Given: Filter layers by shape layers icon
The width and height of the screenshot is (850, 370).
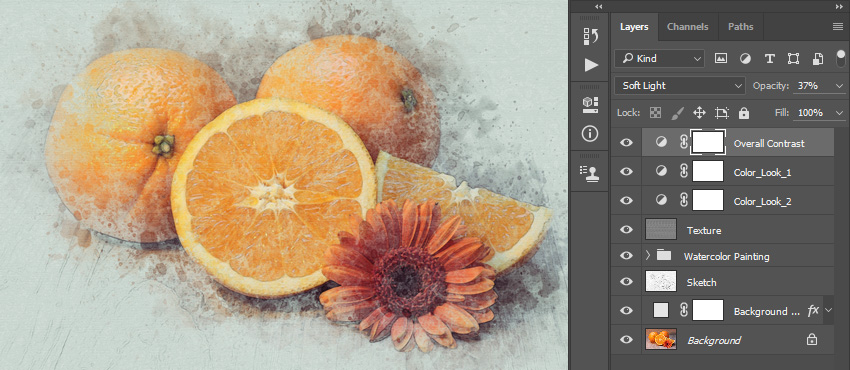Looking at the screenshot, I should (794, 59).
